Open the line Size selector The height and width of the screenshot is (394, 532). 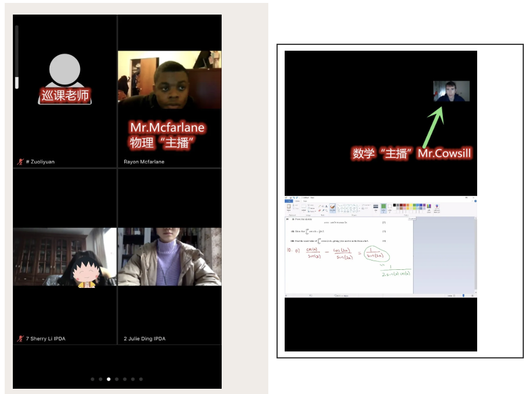click(x=376, y=207)
